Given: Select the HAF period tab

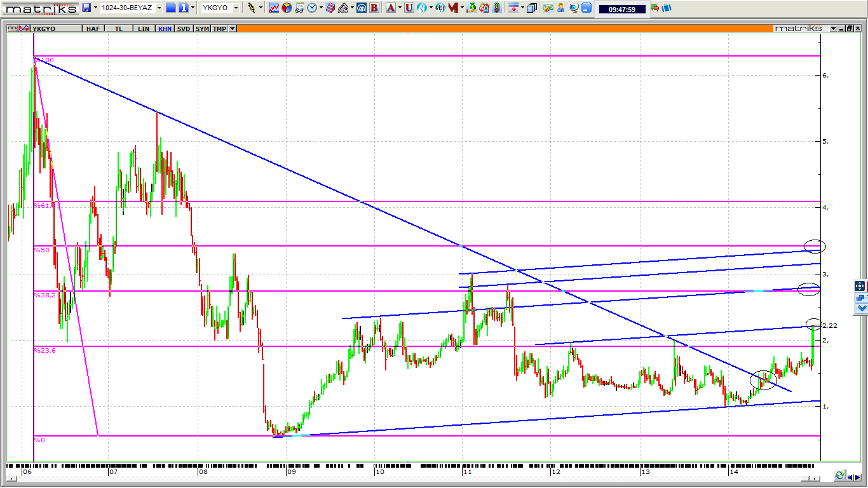Looking at the screenshot, I should [93, 29].
